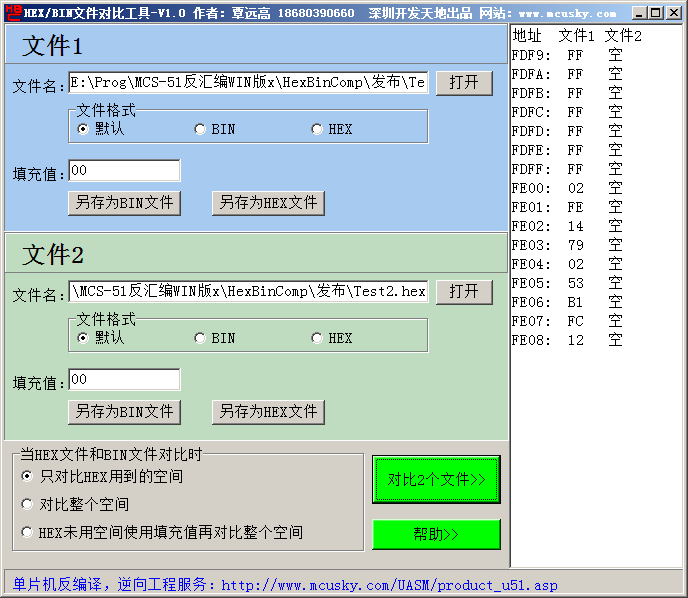Select 对比整个空间 option
The width and height of the screenshot is (688, 598).
click(x=27, y=505)
